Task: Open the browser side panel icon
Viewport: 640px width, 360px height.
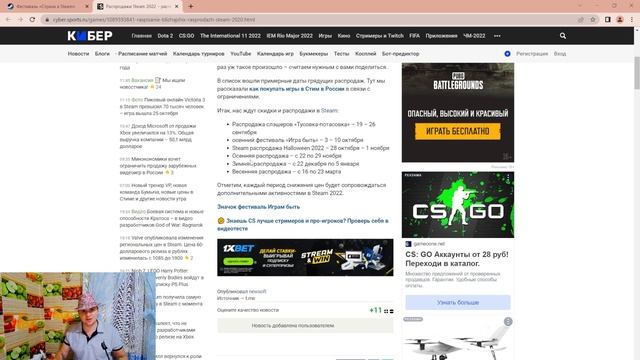Action: 608,20
